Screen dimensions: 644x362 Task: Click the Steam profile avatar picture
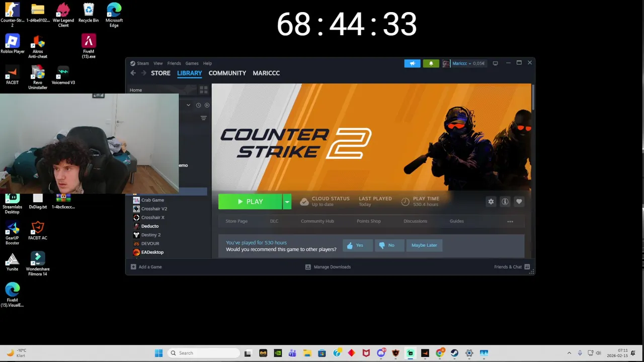[x=446, y=63]
